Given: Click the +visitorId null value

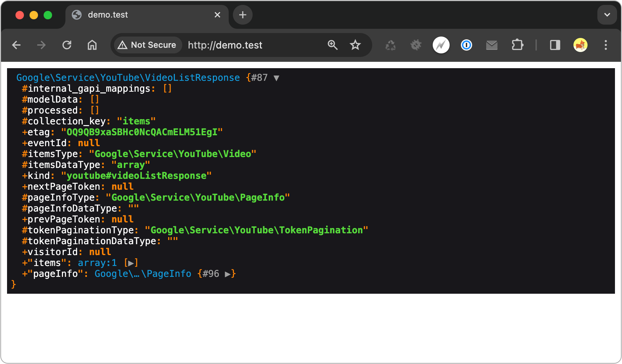Looking at the screenshot, I should click(100, 252).
